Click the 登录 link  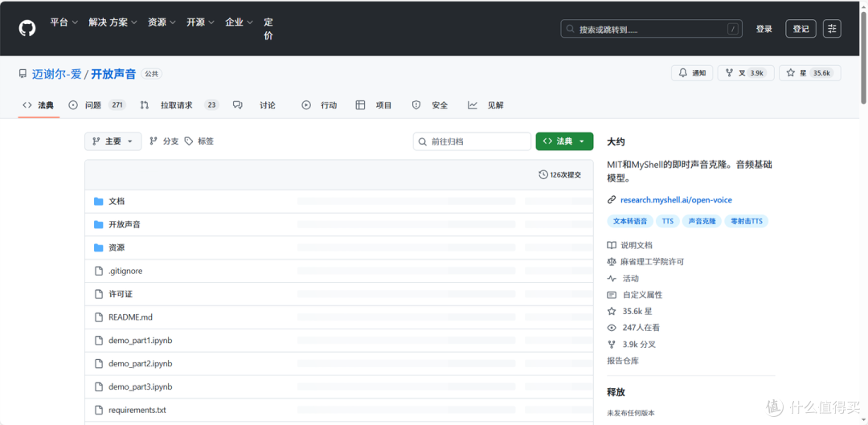(x=764, y=29)
